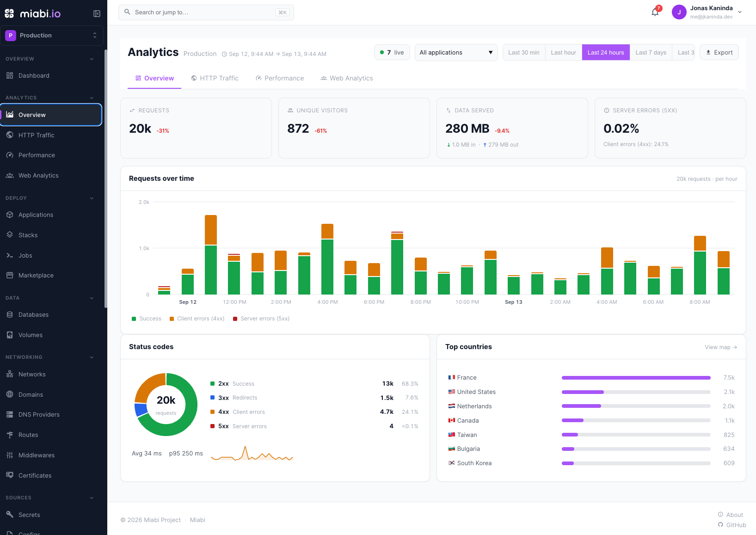Open the All applications dropdown
Image resolution: width=756 pixels, height=535 pixels.
coord(456,52)
